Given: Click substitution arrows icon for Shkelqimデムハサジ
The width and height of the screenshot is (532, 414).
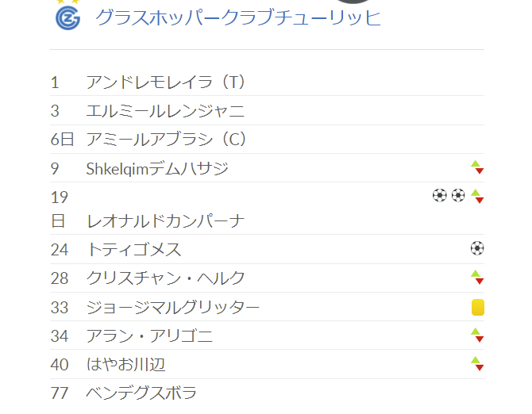Looking at the screenshot, I should coord(477,167).
